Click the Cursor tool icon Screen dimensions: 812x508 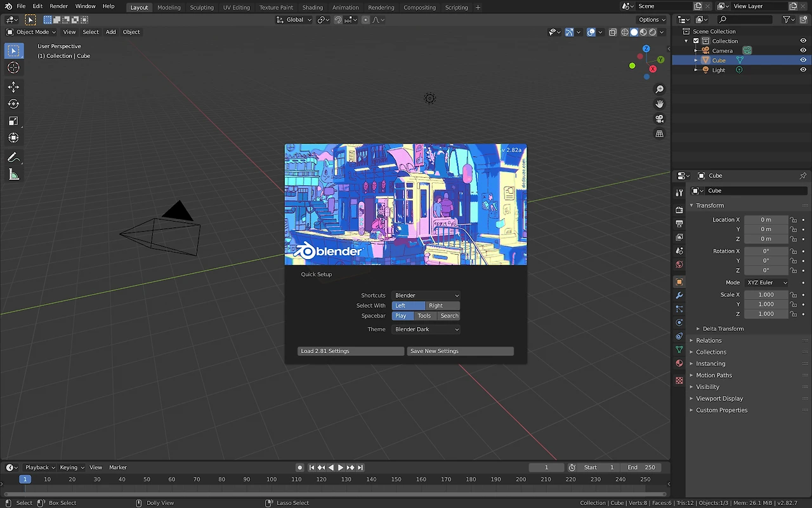click(13, 68)
